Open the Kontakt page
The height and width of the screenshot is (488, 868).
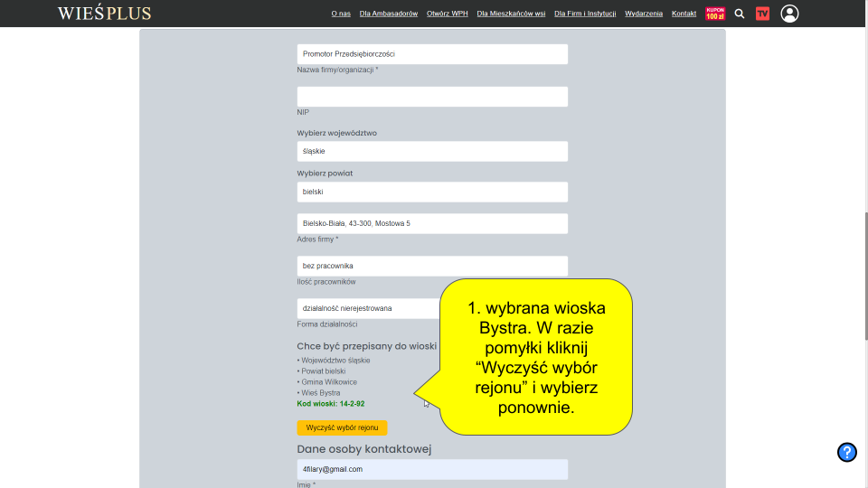pos(684,14)
